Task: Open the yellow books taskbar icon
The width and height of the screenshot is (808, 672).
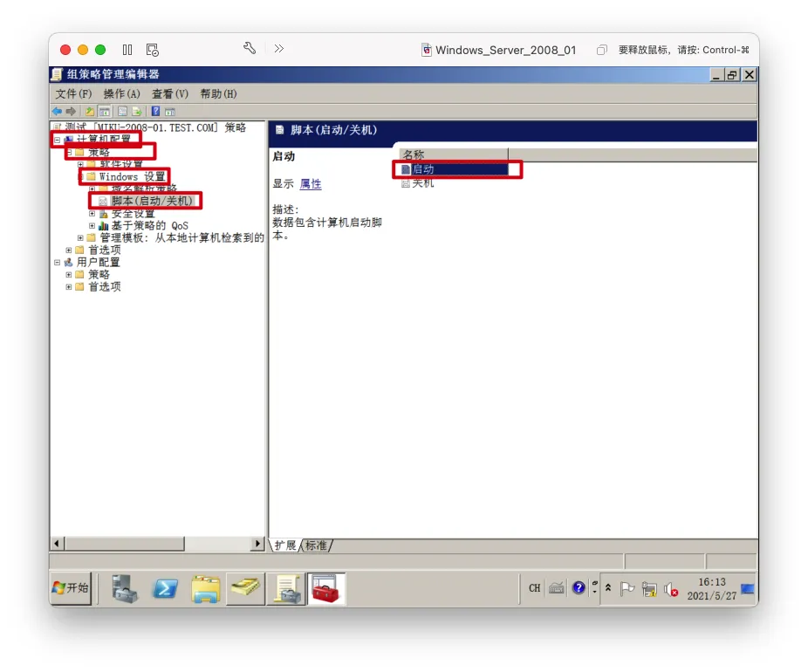Action: tap(245, 587)
